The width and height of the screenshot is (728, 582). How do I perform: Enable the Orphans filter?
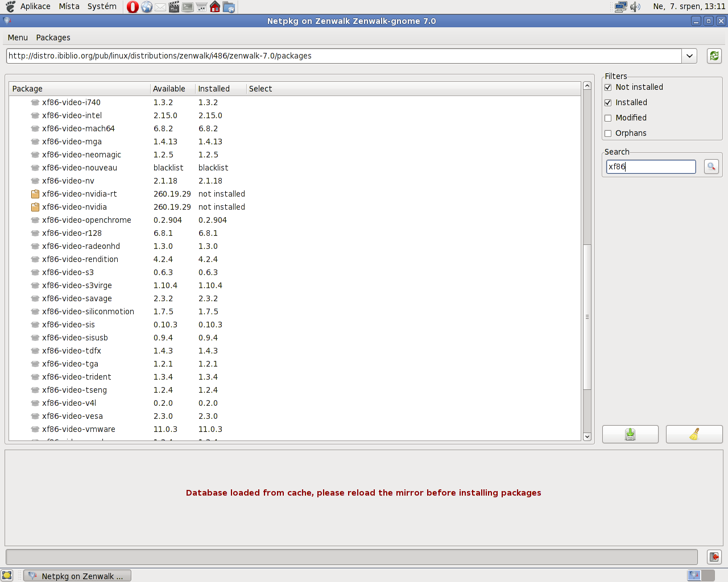(608, 133)
